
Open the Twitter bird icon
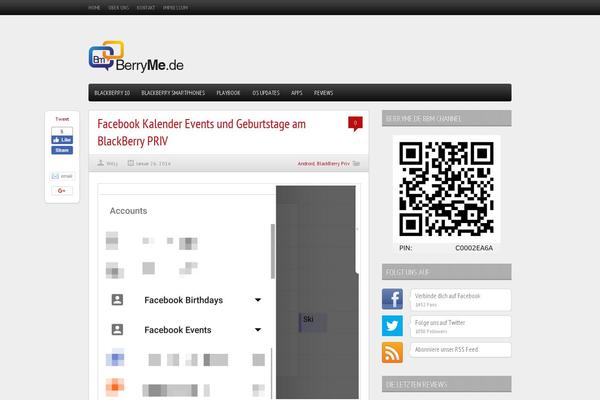tap(392, 326)
